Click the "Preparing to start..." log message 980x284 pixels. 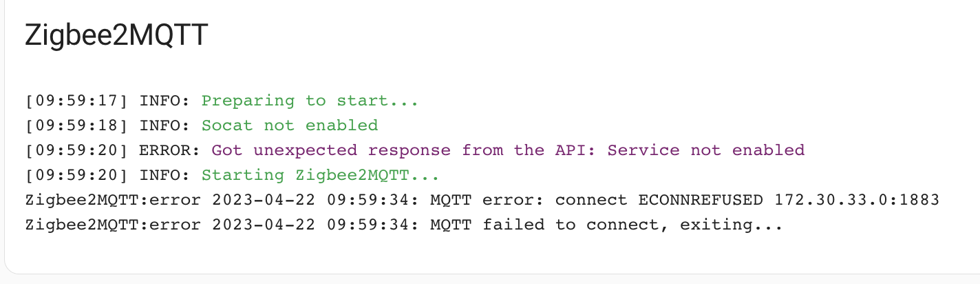310,101
